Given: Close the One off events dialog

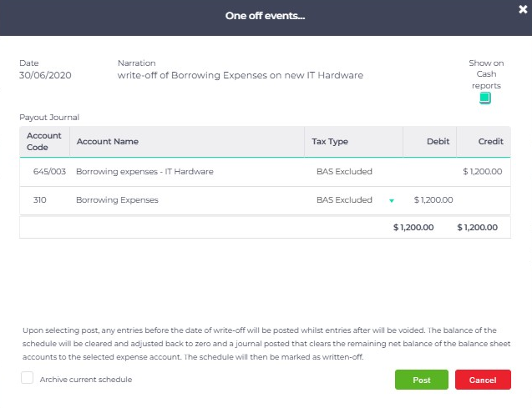Looking at the screenshot, I should [523, 9].
